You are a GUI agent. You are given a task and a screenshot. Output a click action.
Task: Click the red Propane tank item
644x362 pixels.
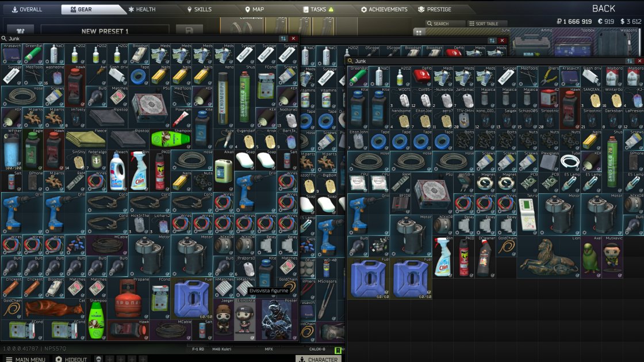[x=128, y=298]
